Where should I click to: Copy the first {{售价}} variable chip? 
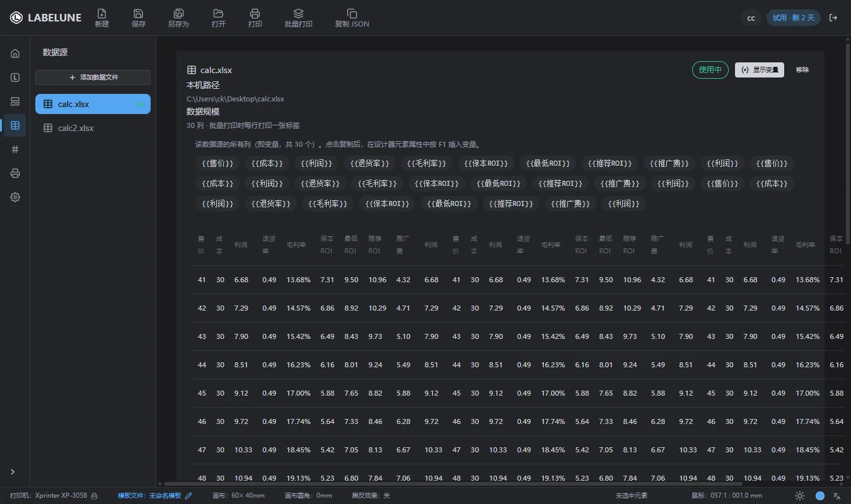(x=217, y=163)
